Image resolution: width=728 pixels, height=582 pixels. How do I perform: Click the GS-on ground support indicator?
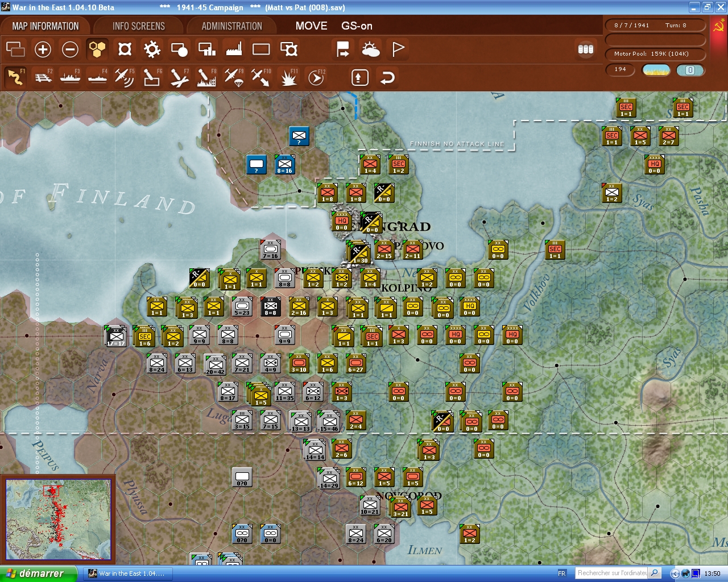pos(357,26)
